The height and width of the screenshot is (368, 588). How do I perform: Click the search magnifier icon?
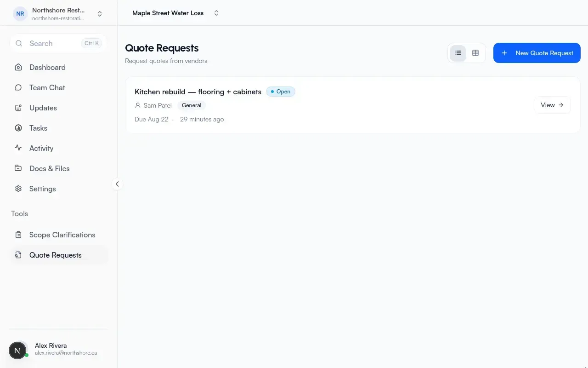point(19,43)
